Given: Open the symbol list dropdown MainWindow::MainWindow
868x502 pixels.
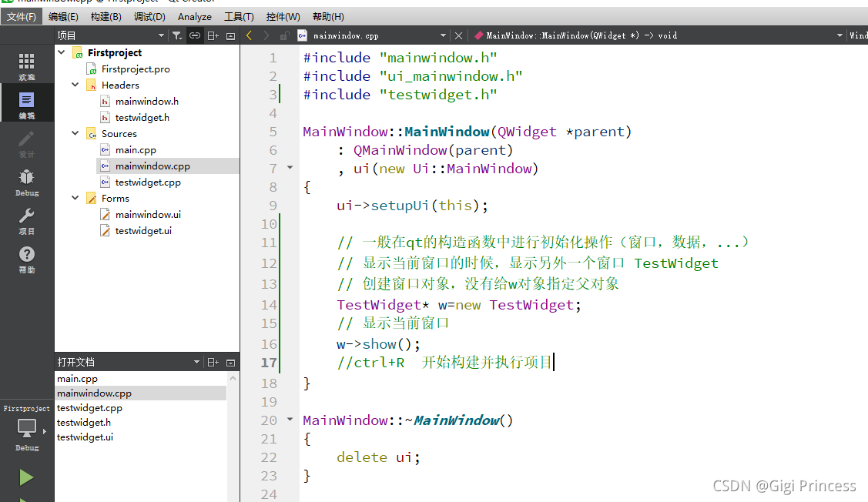Looking at the screenshot, I should pyautogui.click(x=840, y=35).
